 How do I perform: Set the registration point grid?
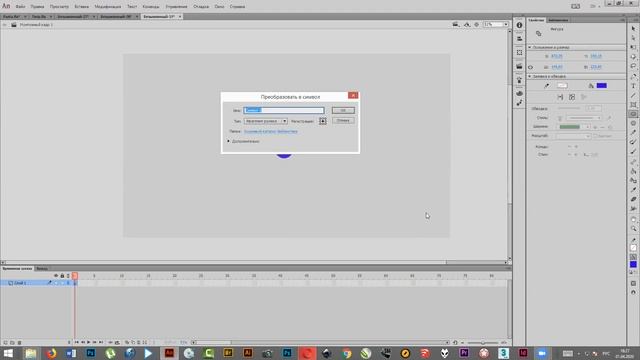point(322,121)
